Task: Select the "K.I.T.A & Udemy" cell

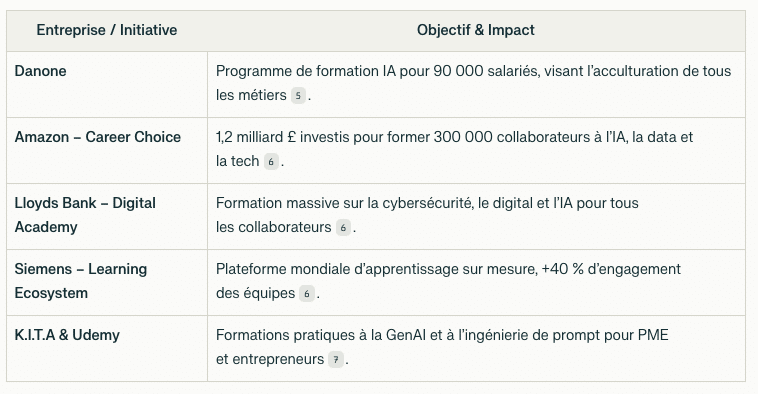Action: (107, 349)
